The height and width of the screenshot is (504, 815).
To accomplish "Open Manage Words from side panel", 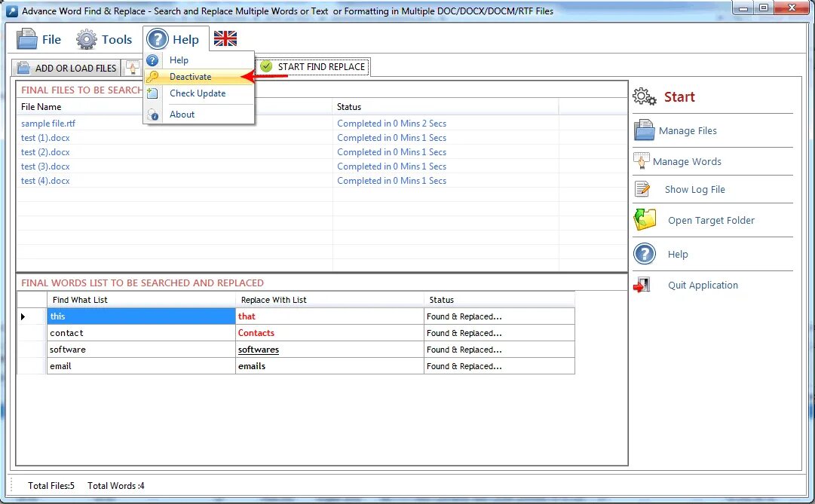I will [687, 161].
